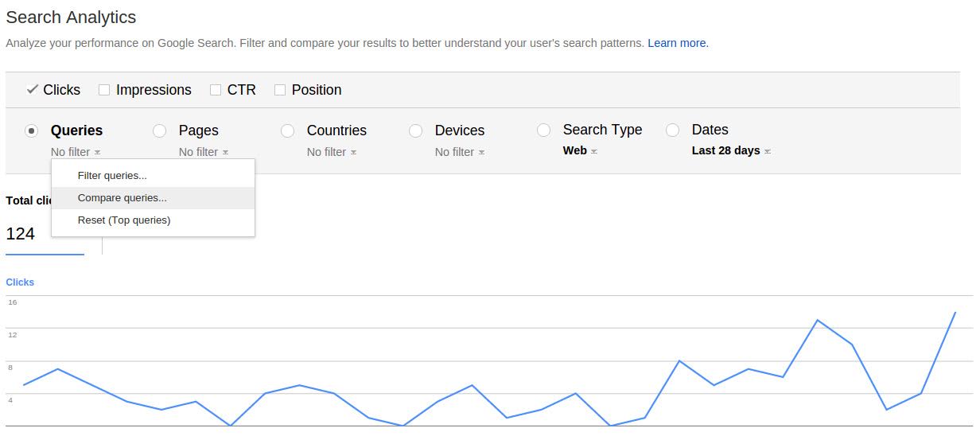This screenshot has height=436, width=980.
Task: Open the Pages No filter dropdown
Action: point(204,152)
